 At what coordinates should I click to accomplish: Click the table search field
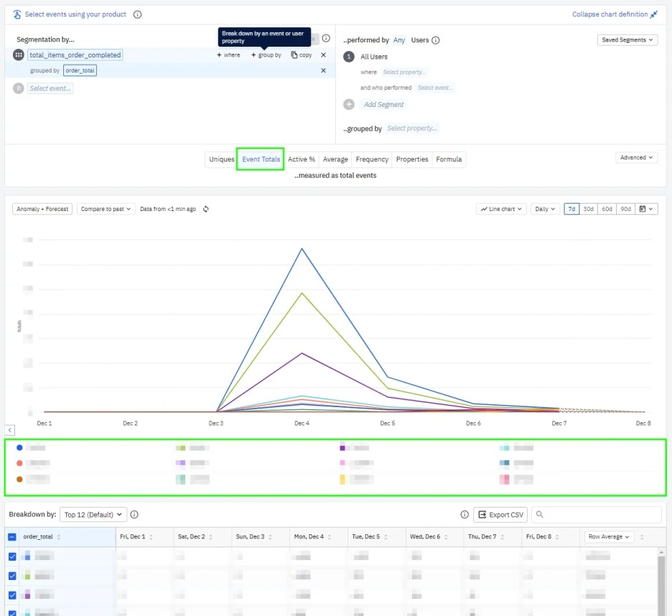click(x=596, y=514)
